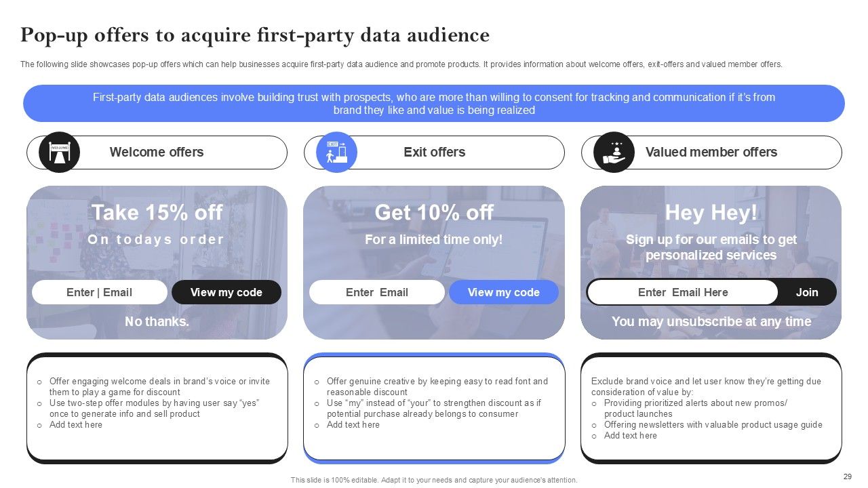
Task: Click the blue first-party data banner
Action: point(434,103)
